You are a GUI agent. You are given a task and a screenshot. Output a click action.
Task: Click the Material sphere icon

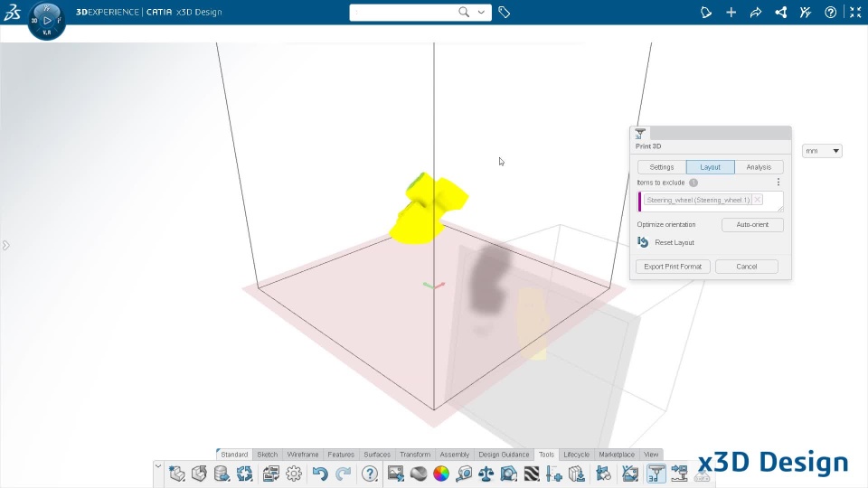[x=419, y=474]
